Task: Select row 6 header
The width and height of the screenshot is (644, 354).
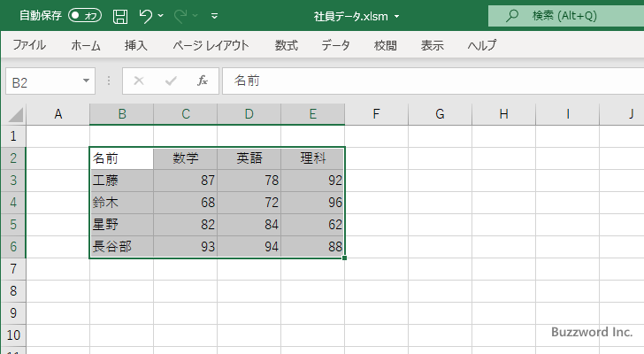Action: coord(13,247)
